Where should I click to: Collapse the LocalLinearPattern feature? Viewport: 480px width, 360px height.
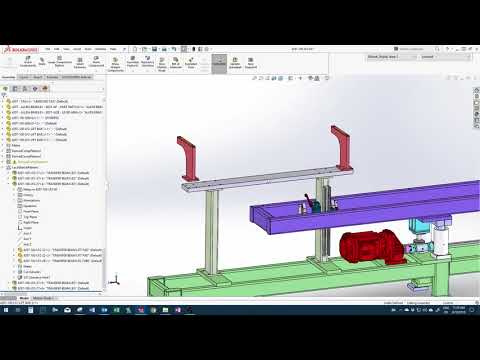(x=3, y=167)
